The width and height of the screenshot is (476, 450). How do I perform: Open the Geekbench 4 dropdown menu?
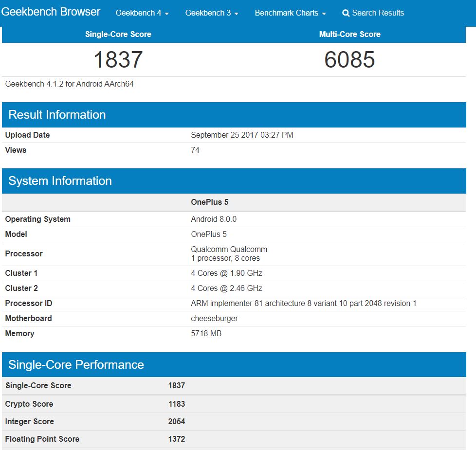142,13
